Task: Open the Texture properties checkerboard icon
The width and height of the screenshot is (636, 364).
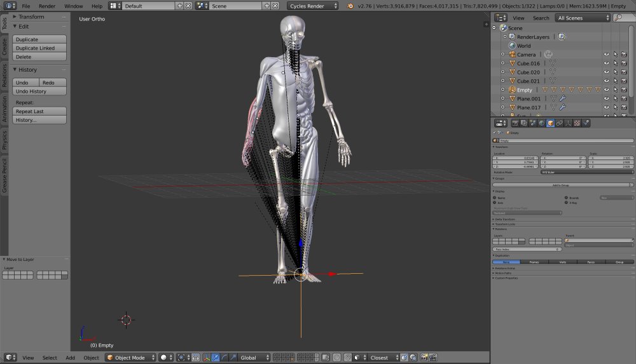Action: click(577, 123)
